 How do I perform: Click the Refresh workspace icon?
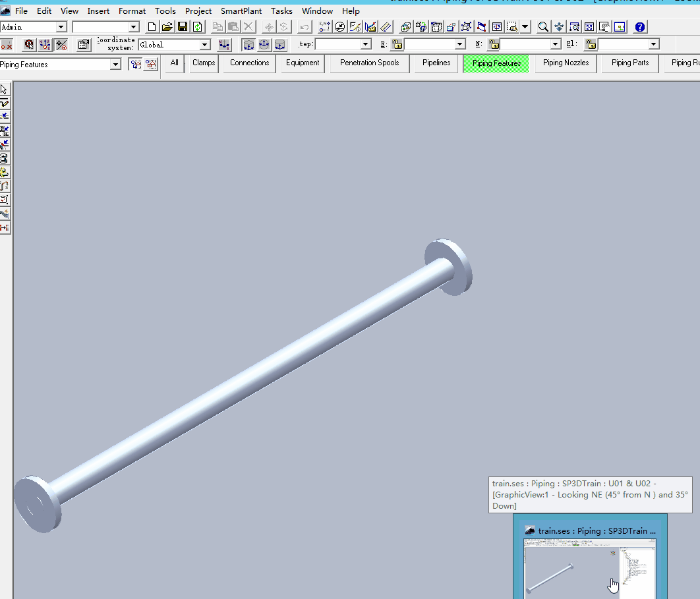pyautogui.click(x=197, y=27)
